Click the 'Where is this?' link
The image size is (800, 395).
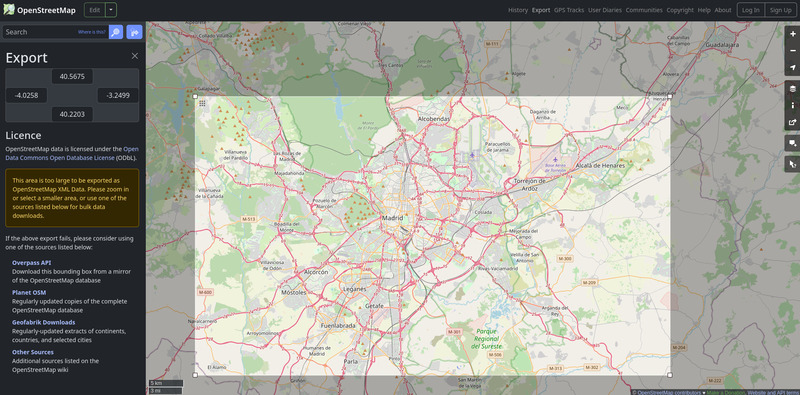coord(92,32)
